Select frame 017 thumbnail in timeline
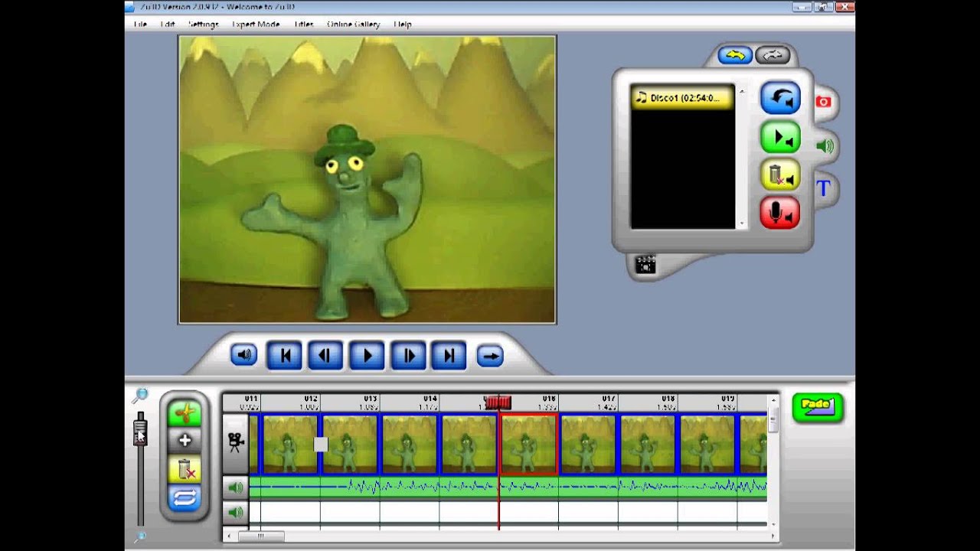980x551 pixels. coord(589,444)
